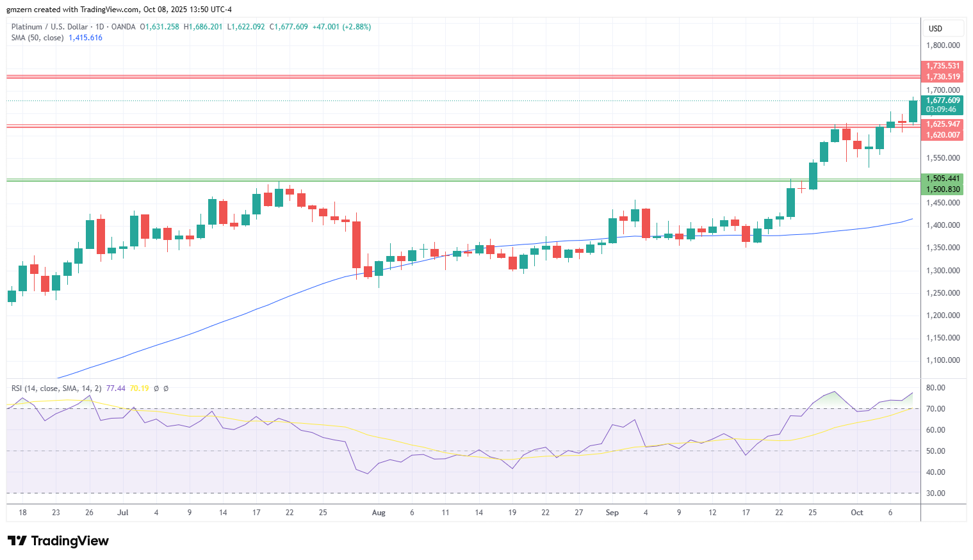Viewport: 973px width, 560px height.
Task: Click the high value H1,686.201
Action: (x=203, y=27)
